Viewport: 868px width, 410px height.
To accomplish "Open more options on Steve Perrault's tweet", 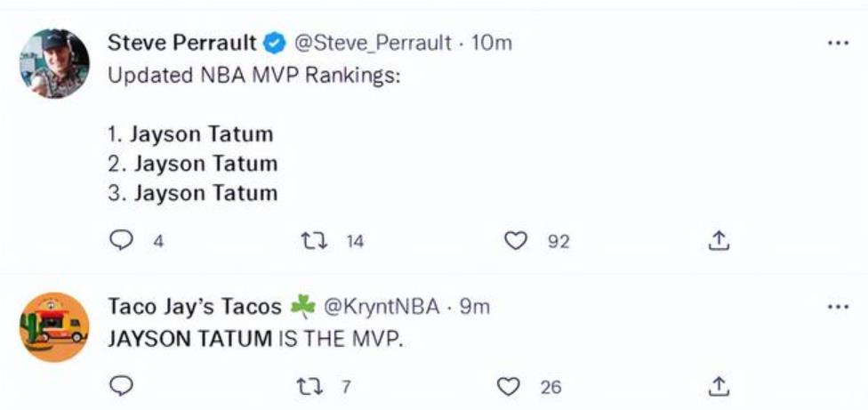I will pyautogui.click(x=838, y=43).
